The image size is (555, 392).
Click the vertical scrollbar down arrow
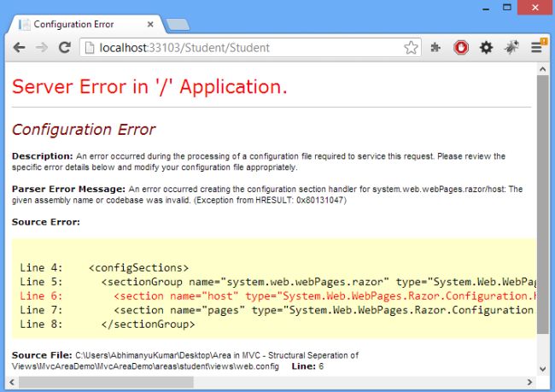542,369
